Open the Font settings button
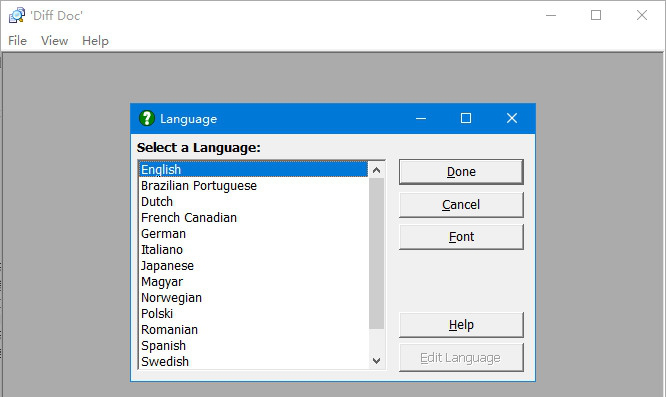The image size is (666, 412). pos(460,237)
